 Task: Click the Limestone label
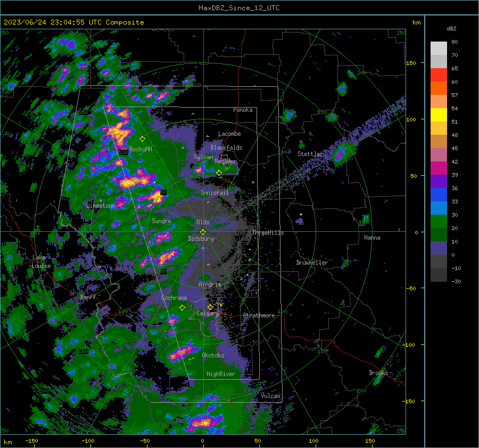[101, 206]
